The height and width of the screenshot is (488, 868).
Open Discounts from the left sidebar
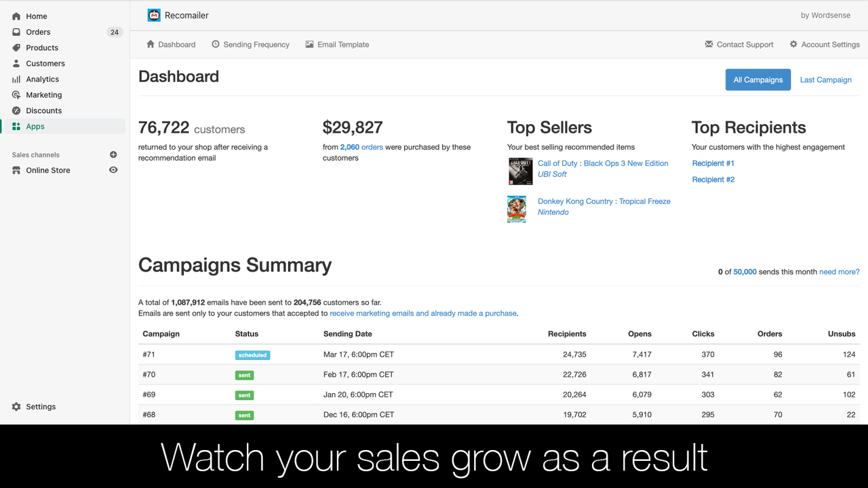pyautogui.click(x=16, y=110)
